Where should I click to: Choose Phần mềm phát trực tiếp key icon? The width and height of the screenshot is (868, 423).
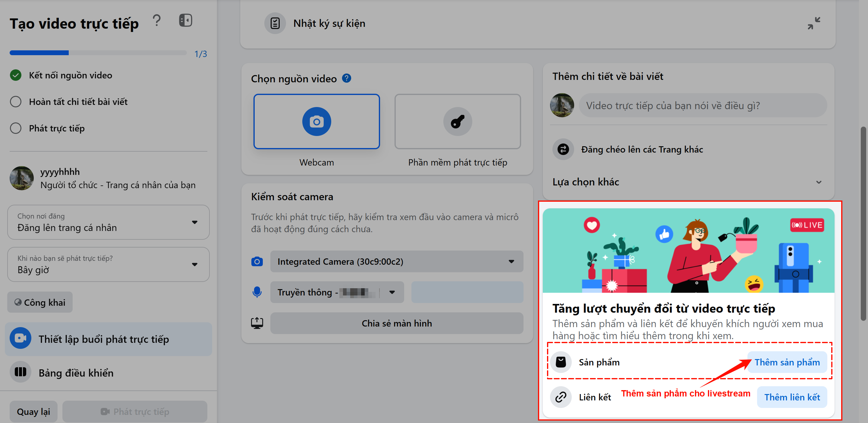click(x=457, y=121)
